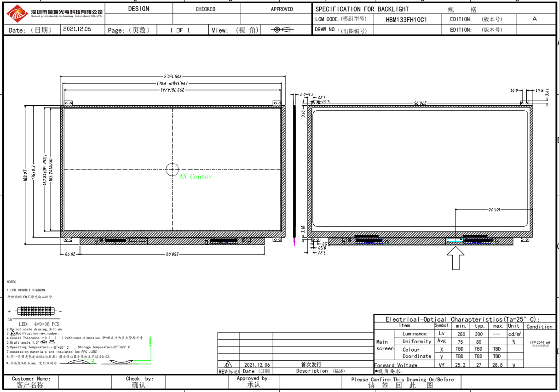The width and height of the screenshot is (559, 392).
Task: Click the LED circuit diagram symbol
Action: 35,311
